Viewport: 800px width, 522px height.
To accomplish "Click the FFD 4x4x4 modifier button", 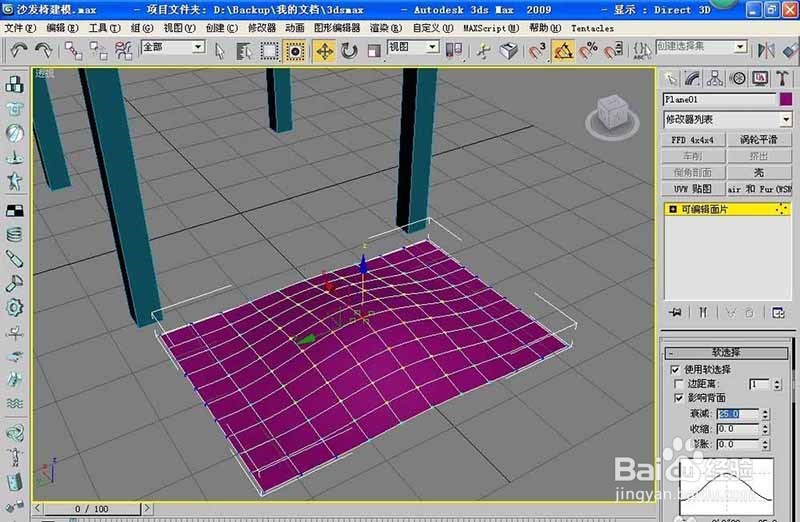I will pos(692,140).
